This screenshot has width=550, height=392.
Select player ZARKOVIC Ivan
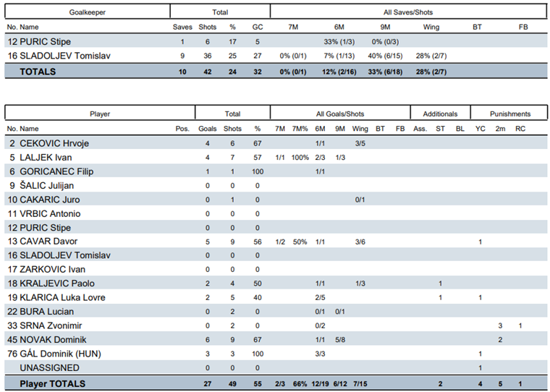[52, 270]
